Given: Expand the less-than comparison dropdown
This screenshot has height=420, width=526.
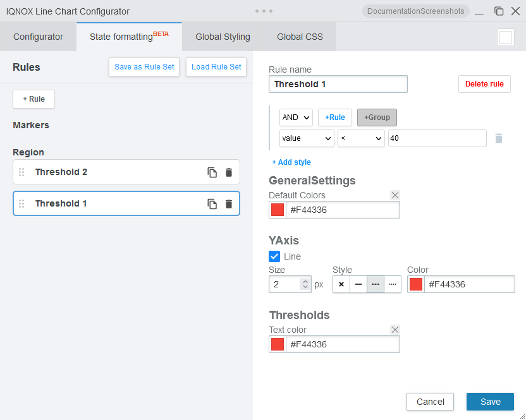Looking at the screenshot, I should (x=361, y=138).
